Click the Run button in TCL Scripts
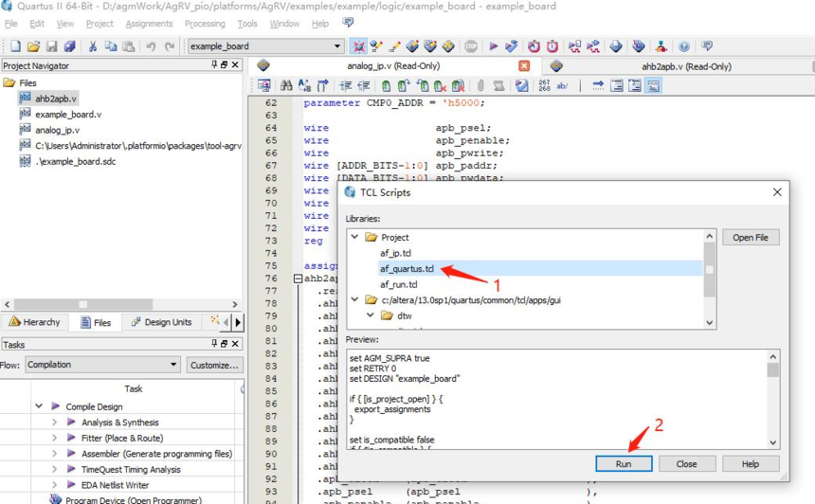The height and width of the screenshot is (504, 815). [624, 464]
